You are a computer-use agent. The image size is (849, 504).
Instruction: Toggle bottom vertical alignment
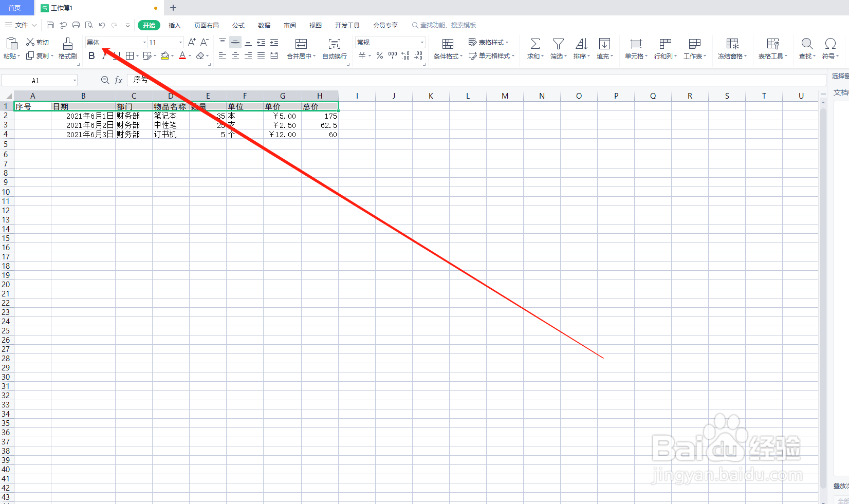(x=248, y=42)
